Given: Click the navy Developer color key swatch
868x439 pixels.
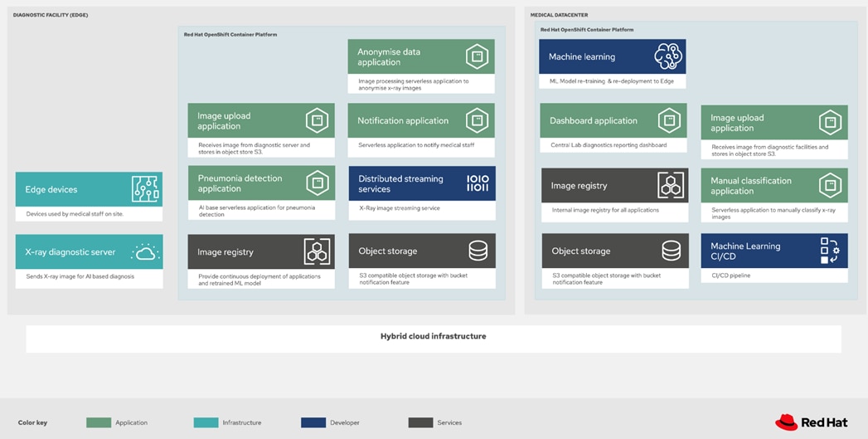Looking at the screenshot, I should point(313,422).
